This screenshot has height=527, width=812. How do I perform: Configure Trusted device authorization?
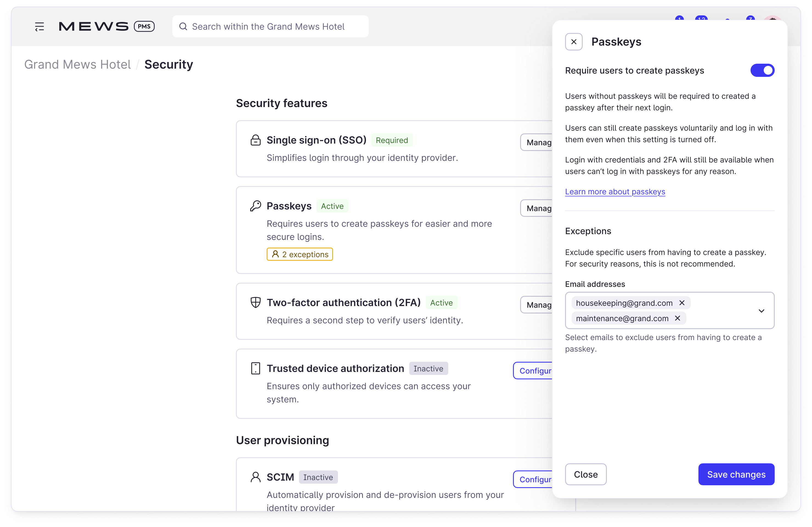coord(533,371)
